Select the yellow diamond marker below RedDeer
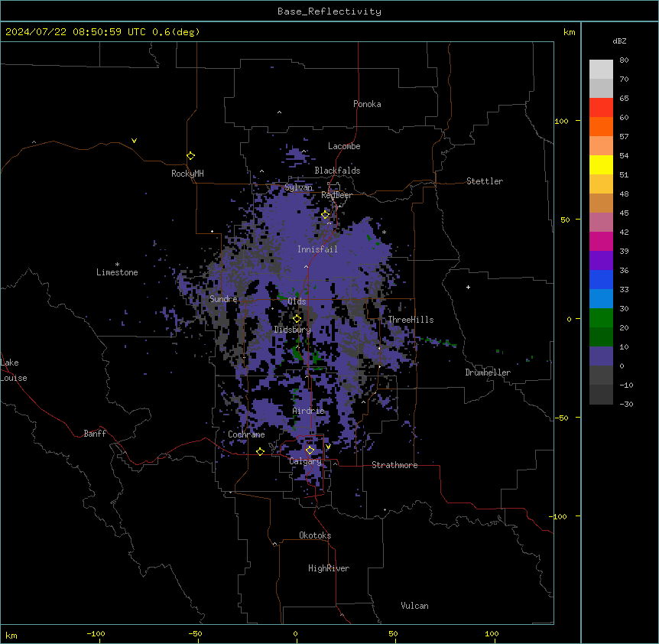Screen dimensions: 659x644 point(326,215)
